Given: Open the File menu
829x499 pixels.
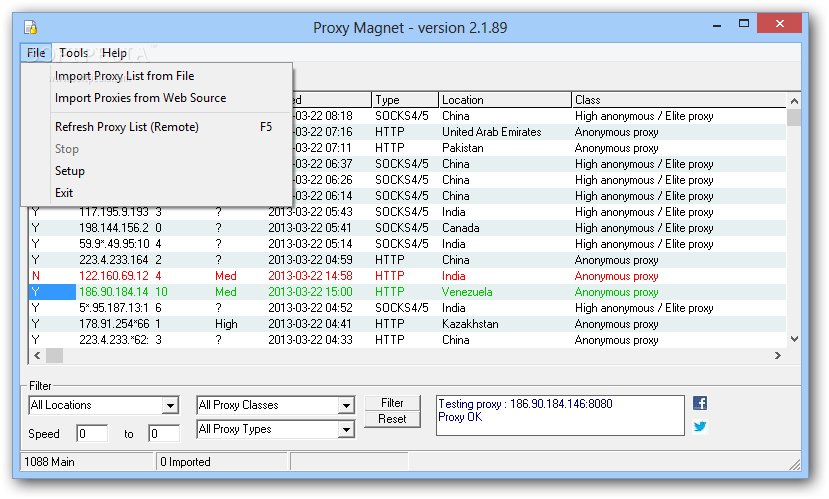Looking at the screenshot, I should 36,53.
